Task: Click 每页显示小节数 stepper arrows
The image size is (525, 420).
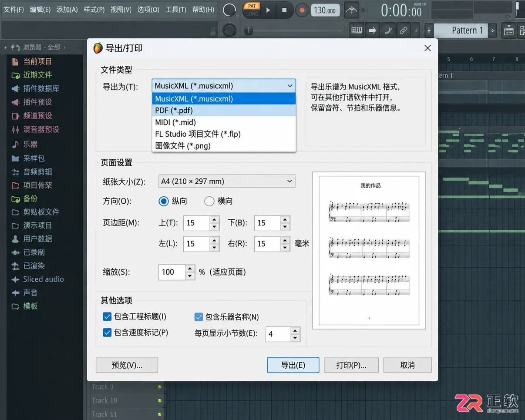Action: [295, 334]
